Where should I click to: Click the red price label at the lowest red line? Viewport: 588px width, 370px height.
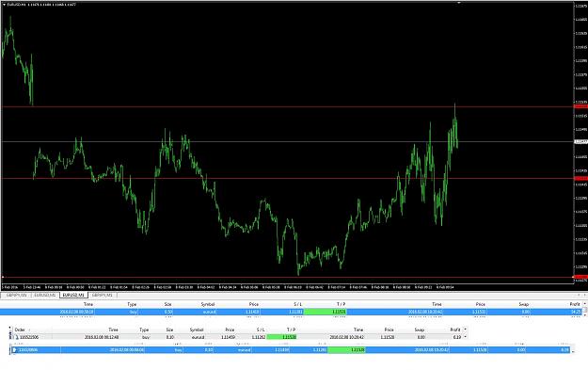click(x=580, y=277)
